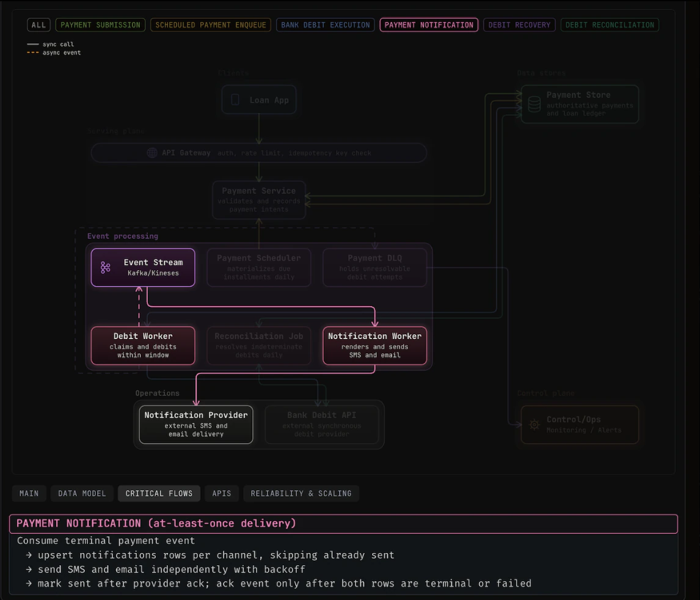Toggle the PAYMENT NOTIFICATION flow filter
The height and width of the screenshot is (600, 700).
coord(429,25)
